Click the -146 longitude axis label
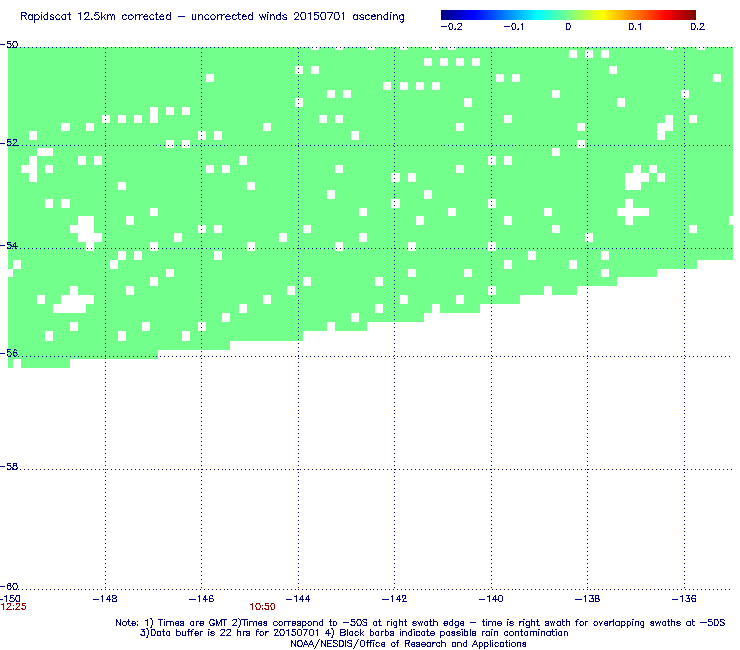 [201, 599]
